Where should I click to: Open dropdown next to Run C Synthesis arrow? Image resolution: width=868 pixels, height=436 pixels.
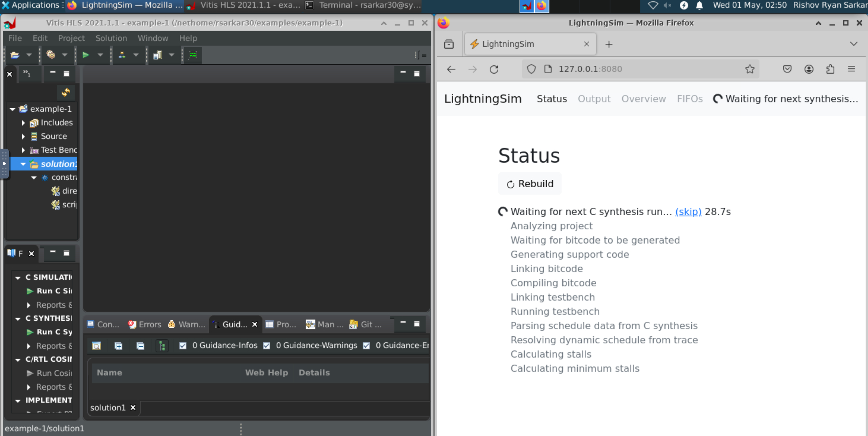click(x=100, y=55)
